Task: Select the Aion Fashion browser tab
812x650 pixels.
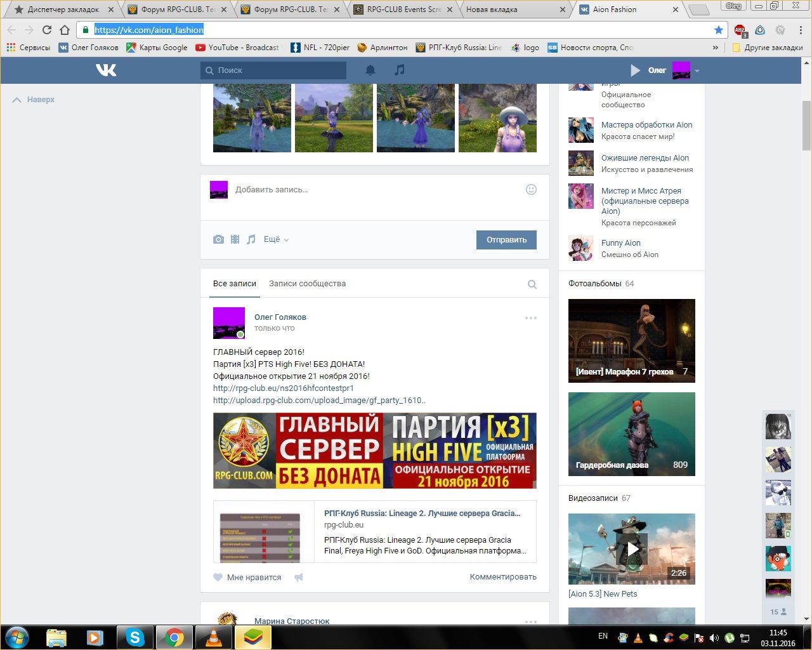Action: click(x=628, y=10)
